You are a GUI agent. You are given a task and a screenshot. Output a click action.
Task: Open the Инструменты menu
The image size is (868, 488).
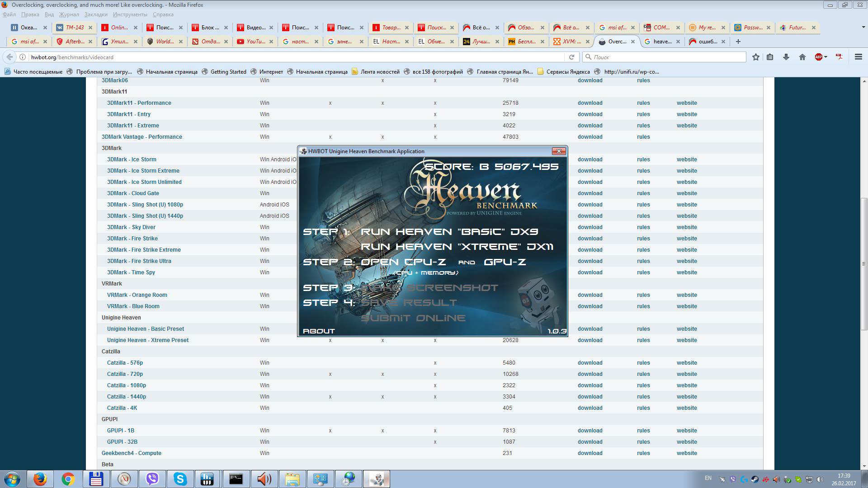point(130,14)
